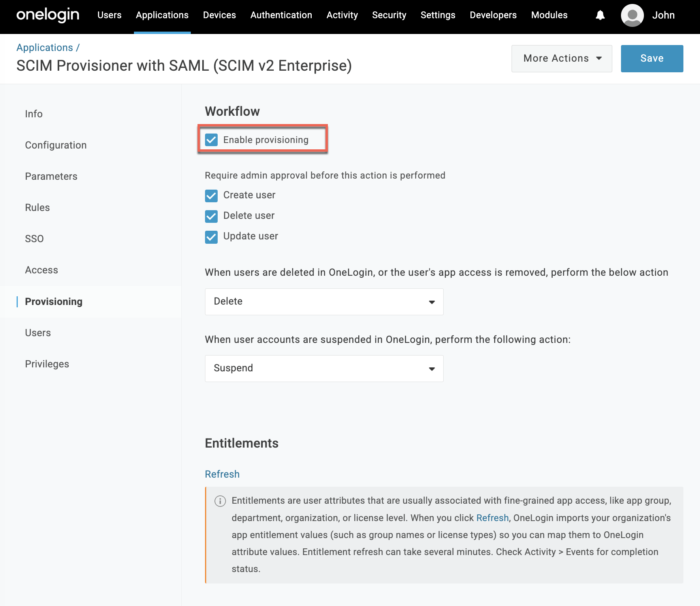This screenshot has height=606, width=700.
Task: Uncheck Delete user admin approval
Action: 211,216
